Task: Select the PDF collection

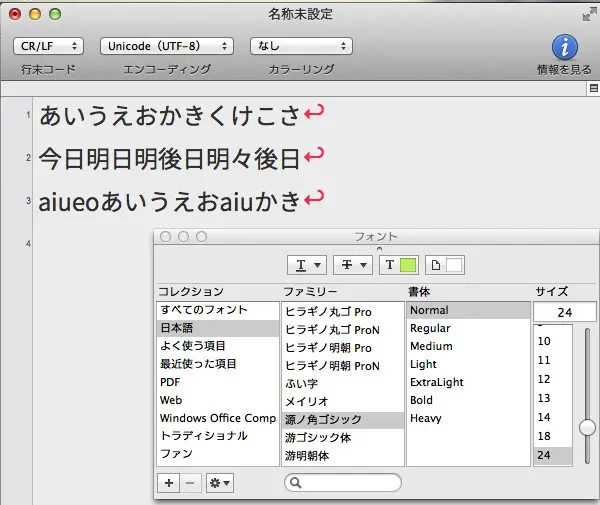Action: tap(218, 382)
